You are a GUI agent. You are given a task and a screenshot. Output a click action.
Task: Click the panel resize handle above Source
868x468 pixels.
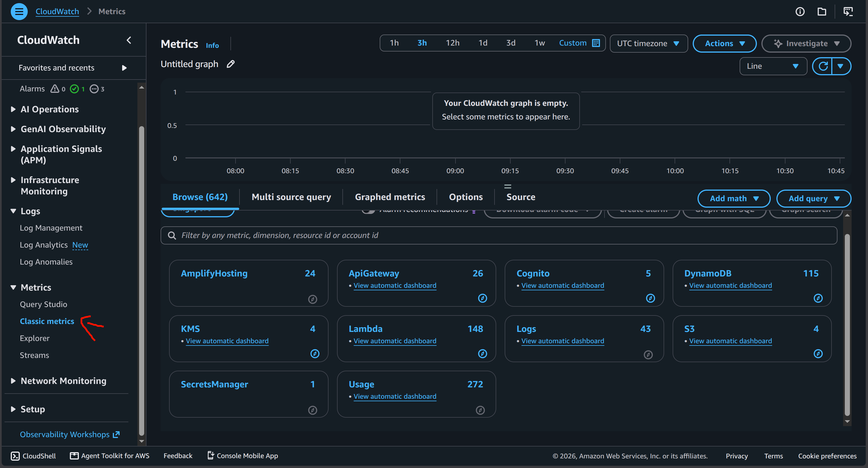tap(508, 186)
